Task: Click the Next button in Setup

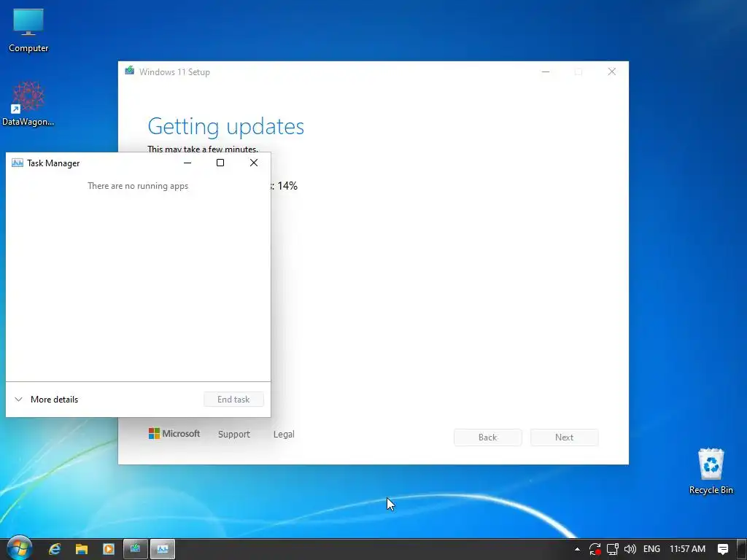Action: pyautogui.click(x=564, y=437)
